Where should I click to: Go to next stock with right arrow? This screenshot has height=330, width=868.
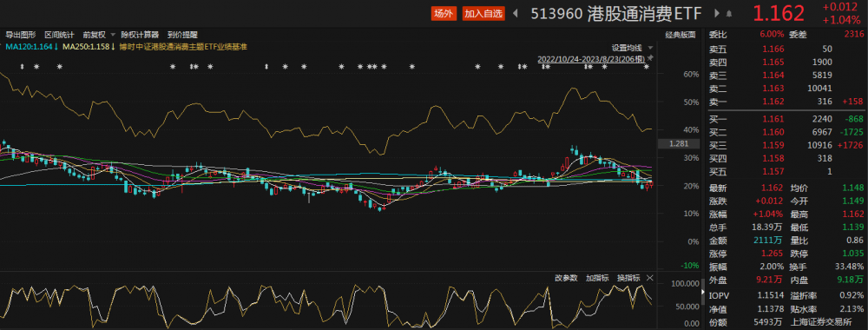tap(717, 13)
